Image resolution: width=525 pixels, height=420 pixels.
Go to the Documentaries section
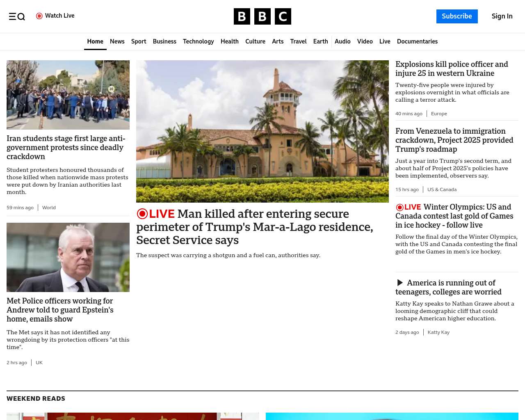[x=417, y=41]
